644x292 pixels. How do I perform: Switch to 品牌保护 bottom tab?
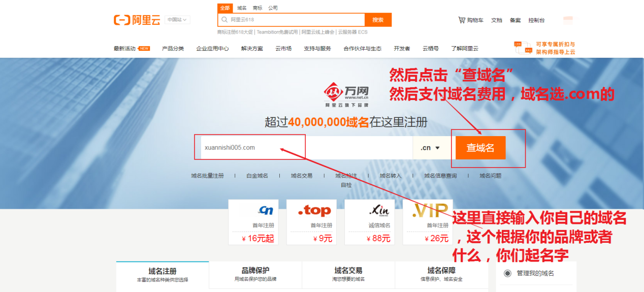(x=255, y=275)
